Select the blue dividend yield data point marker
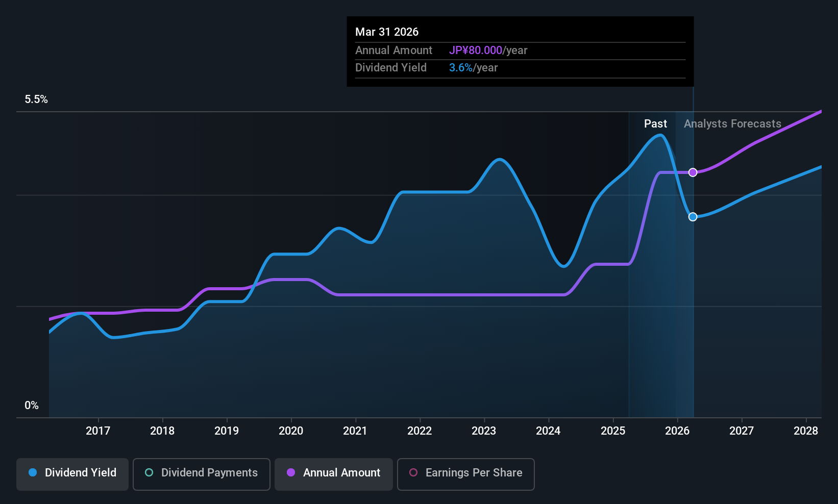 tap(693, 217)
